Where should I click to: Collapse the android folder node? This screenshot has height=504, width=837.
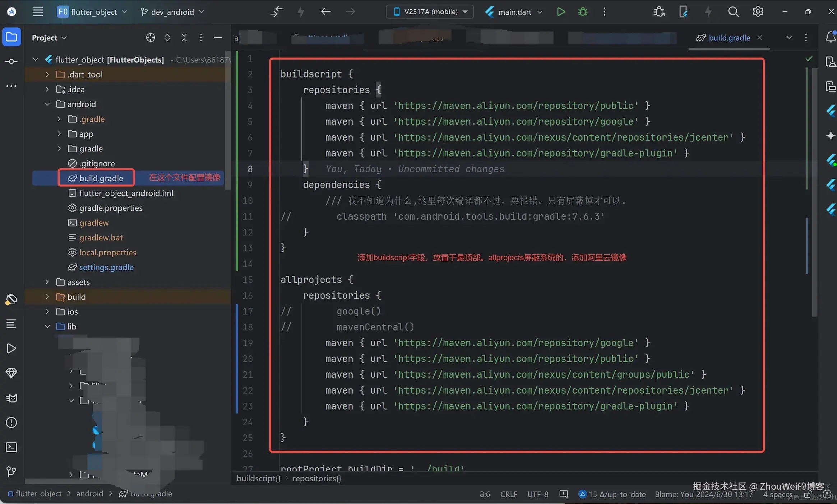coord(47,104)
